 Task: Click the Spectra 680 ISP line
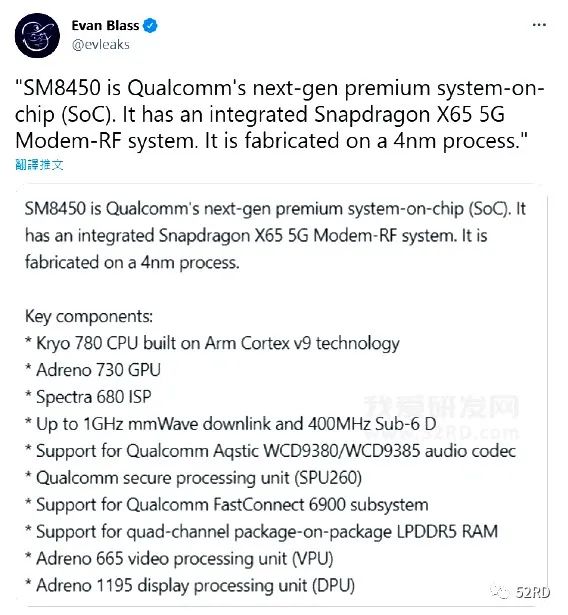coord(88,397)
